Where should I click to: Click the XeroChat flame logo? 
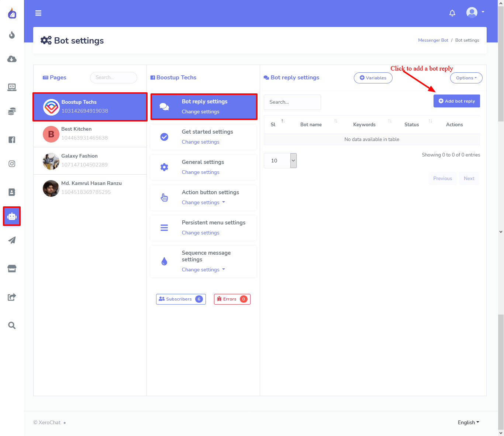click(x=12, y=13)
